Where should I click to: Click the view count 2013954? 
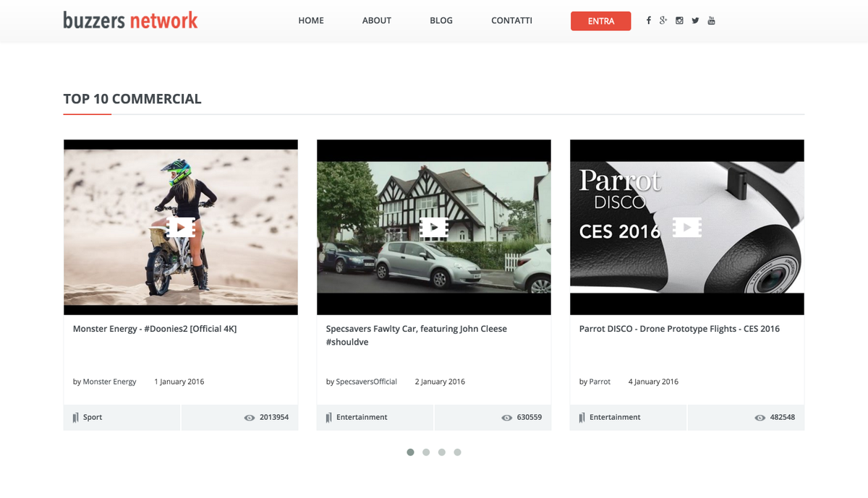pyautogui.click(x=274, y=418)
